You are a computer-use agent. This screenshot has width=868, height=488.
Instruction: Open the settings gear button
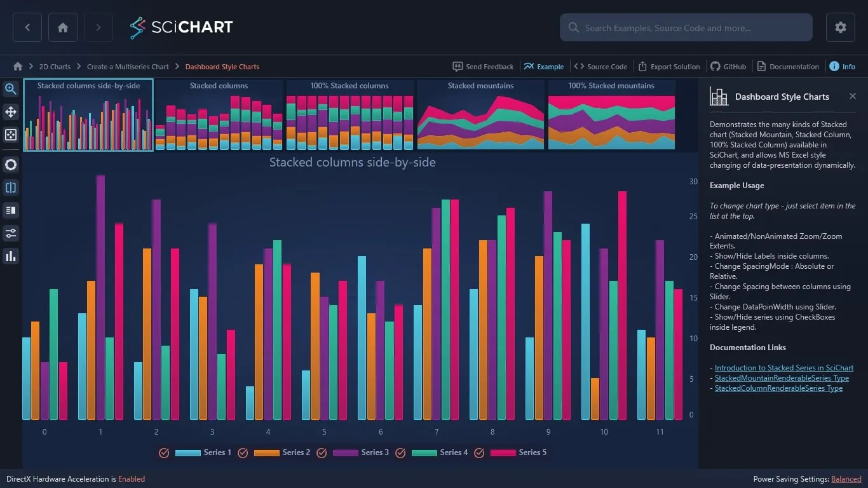click(x=840, y=27)
